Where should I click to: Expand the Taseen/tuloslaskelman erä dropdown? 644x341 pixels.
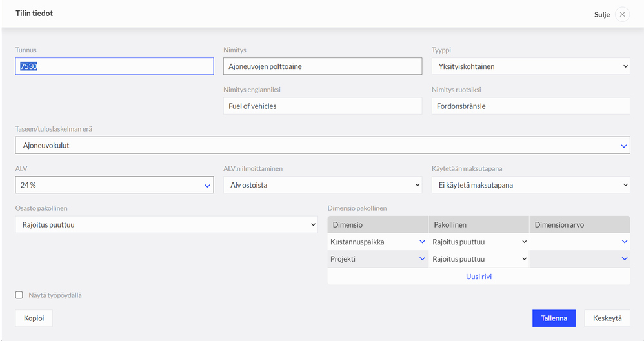pos(323,146)
